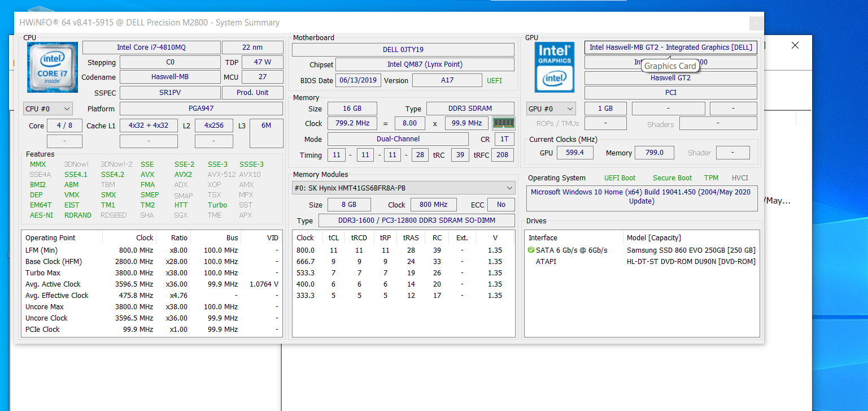The height and width of the screenshot is (411, 868).
Task: Click the TDP value 47 W
Action: point(263,62)
